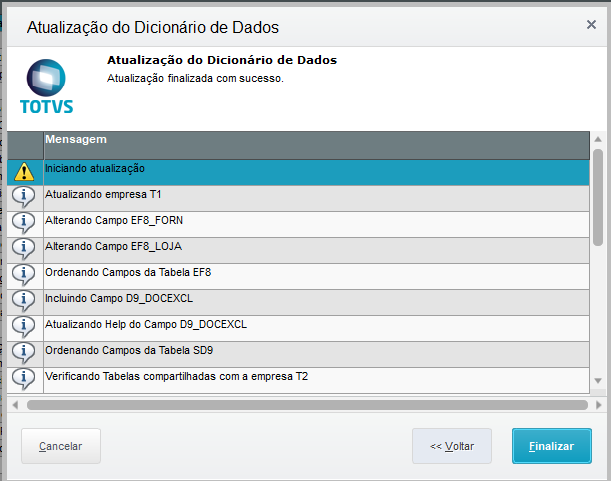Select row Verificando Tabelas compartilhadas com empresa T2
Image resolution: width=611 pixels, height=481 pixels.
pos(315,377)
